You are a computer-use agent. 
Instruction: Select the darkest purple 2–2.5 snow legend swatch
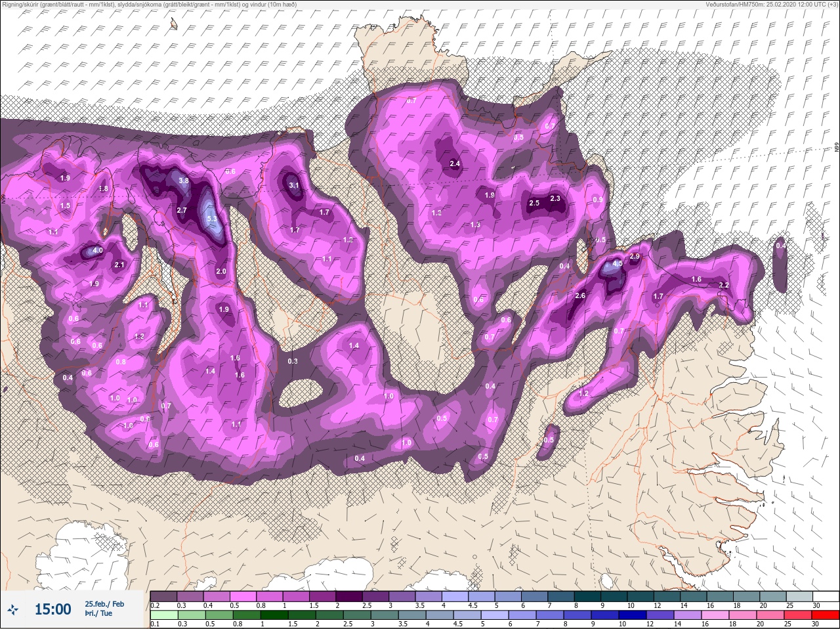[350, 596]
